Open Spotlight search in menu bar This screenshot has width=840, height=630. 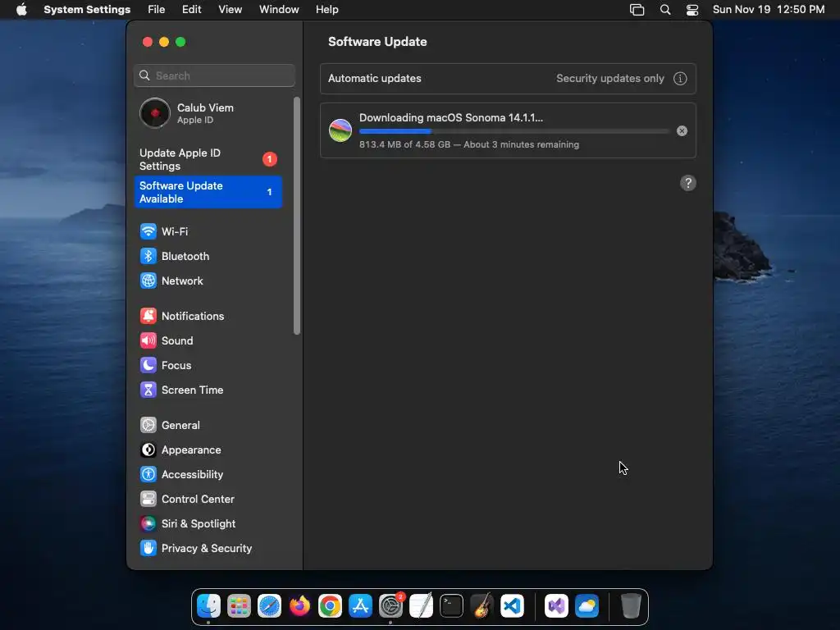(x=664, y=10)
